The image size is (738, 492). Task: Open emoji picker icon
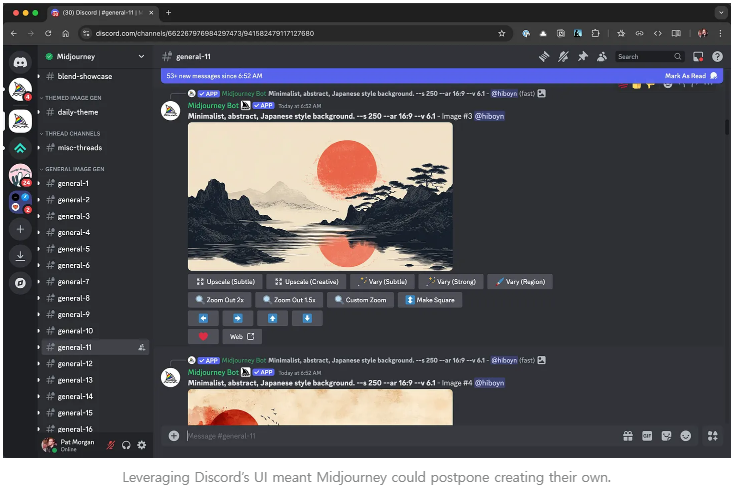(686, 436)
